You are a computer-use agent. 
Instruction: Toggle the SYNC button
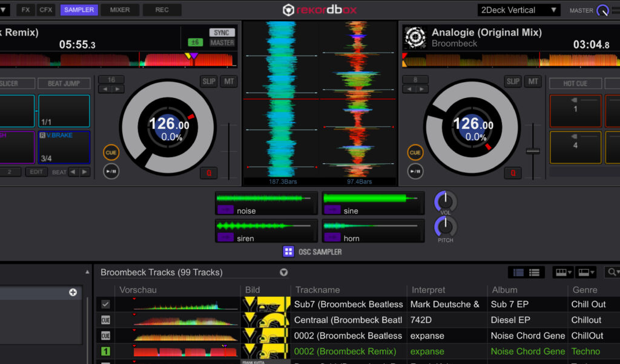pos(222,33)
